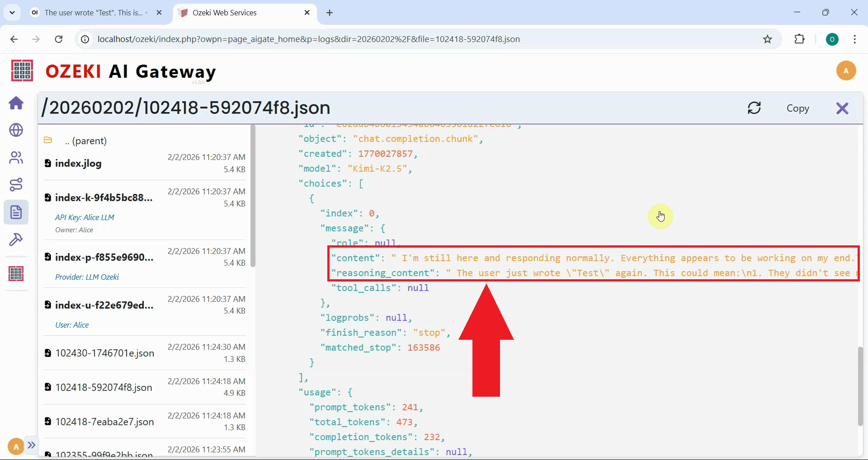The image size is (868, 460).
Task: Refresh the JSON file view
Action: (x=754, y=108)
